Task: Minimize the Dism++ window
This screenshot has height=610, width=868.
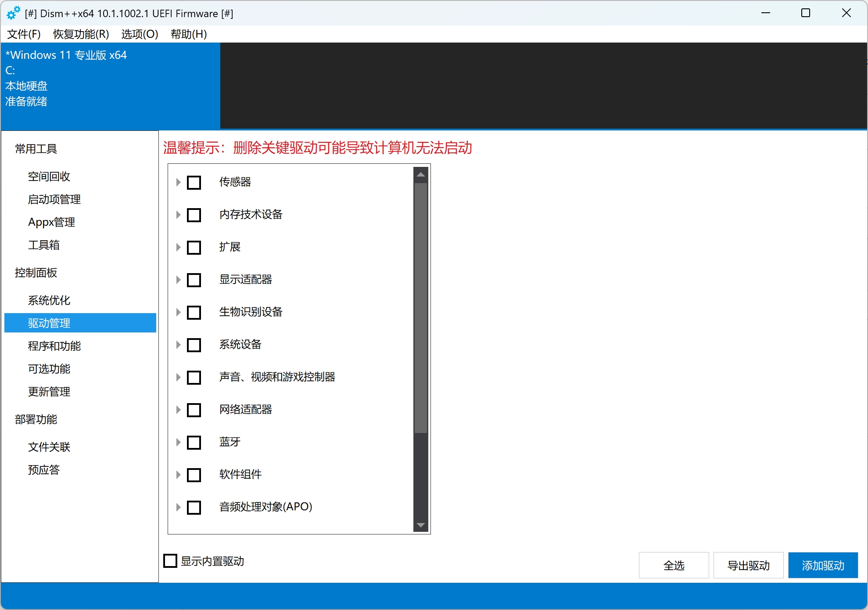Action: pyautogui.click(x=766, y=13)
